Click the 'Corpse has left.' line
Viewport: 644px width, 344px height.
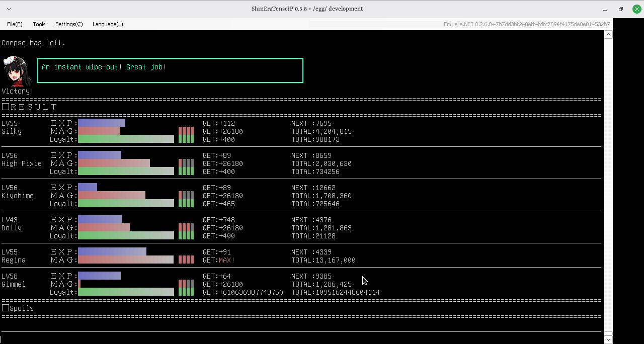pos(34,43)
